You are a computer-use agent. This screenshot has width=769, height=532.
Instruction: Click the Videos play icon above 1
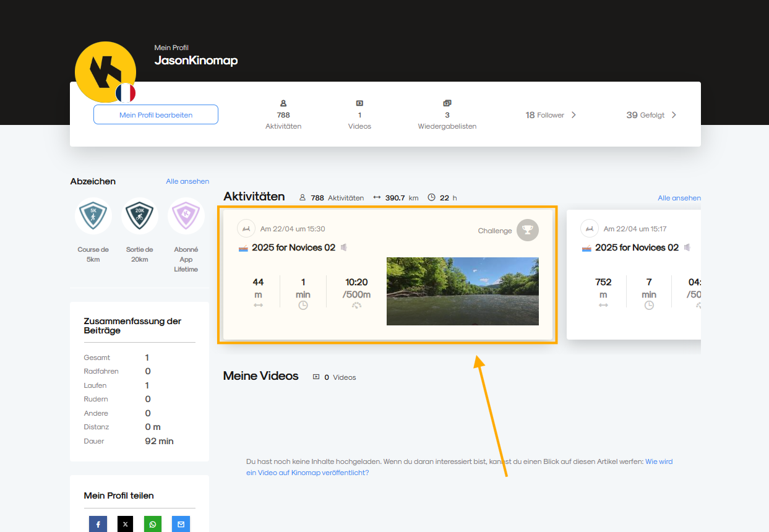pyautogui.click(x=359, y=103)
